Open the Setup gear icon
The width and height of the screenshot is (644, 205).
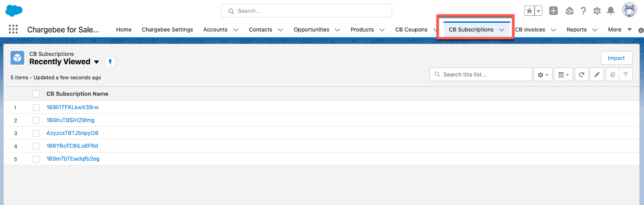click(x=597, y=11)
